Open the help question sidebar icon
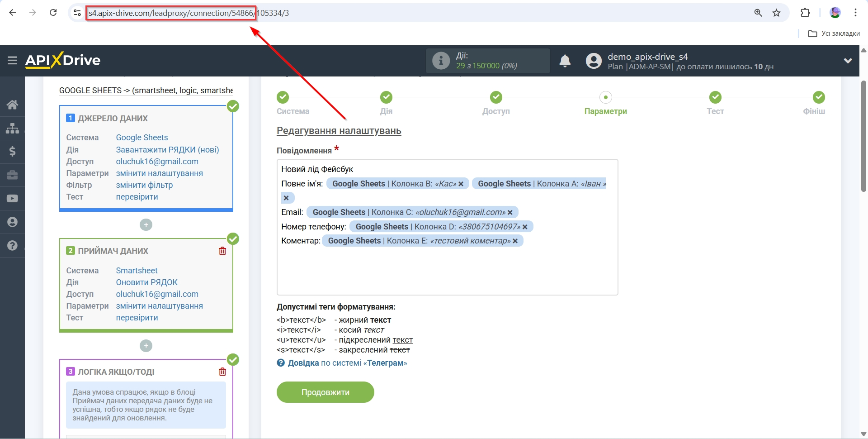The height and width of the screenshot is (439, 868). 12,246
